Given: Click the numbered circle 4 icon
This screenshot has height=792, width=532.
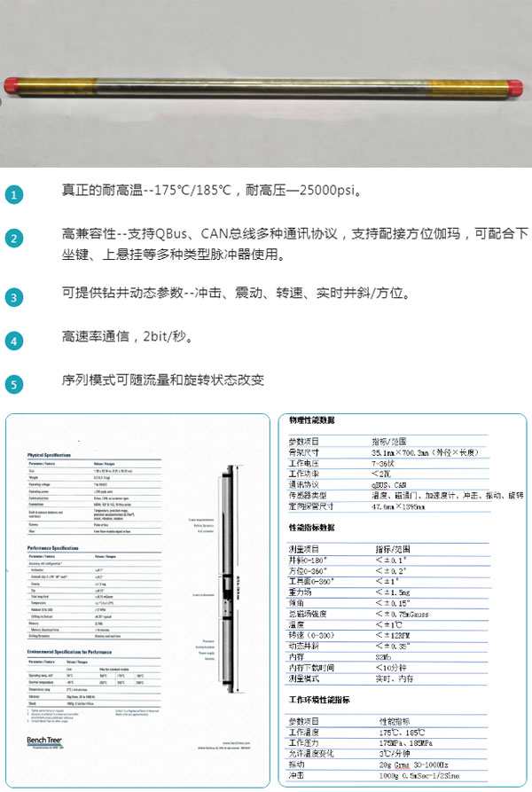Looking at the screenshot, I should pos(15,341).
